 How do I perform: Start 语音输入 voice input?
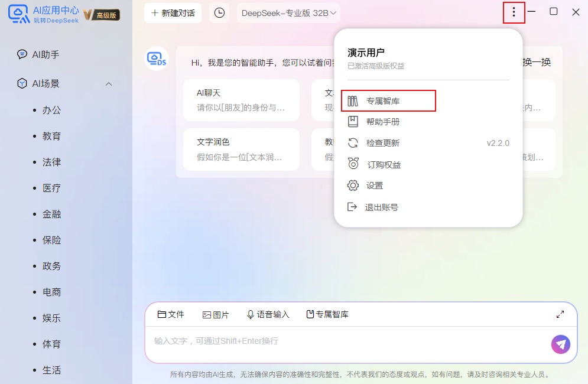(268, 314)
